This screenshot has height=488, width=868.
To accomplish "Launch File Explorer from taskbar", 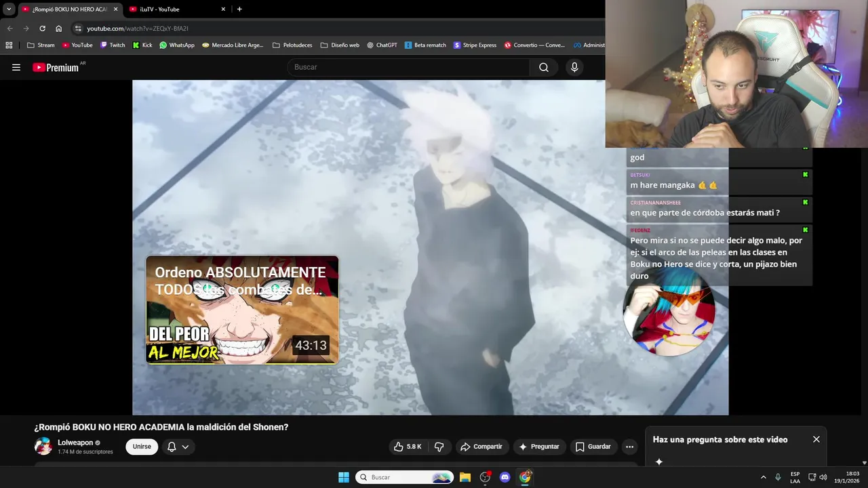I will coord(465,477).
